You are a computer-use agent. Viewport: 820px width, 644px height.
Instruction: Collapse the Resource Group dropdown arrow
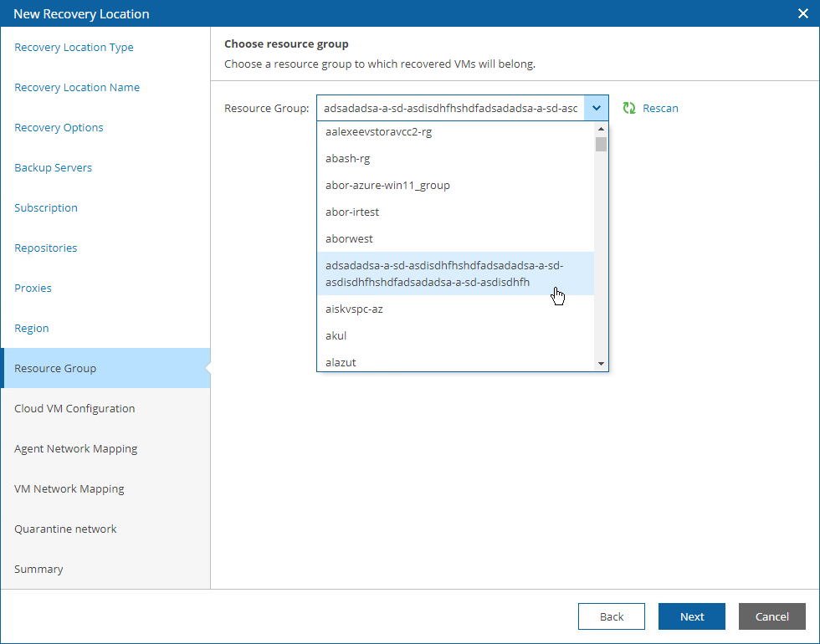point(596,109)
